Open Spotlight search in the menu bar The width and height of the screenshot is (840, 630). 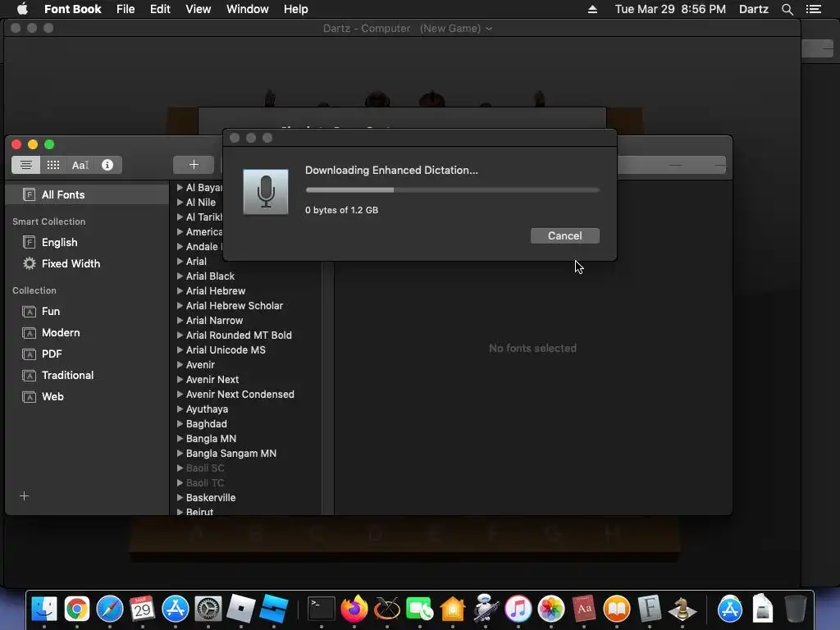click(787, 9)
